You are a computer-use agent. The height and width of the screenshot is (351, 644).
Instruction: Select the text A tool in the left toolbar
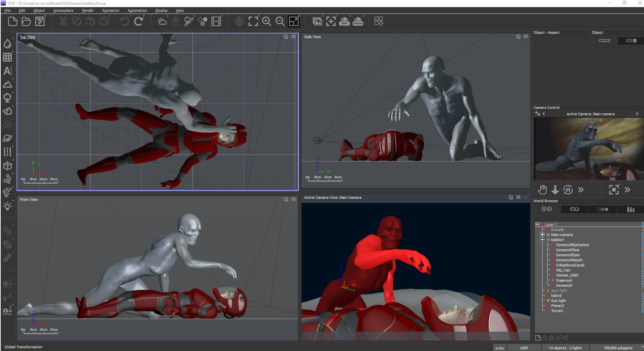(7, 71)
